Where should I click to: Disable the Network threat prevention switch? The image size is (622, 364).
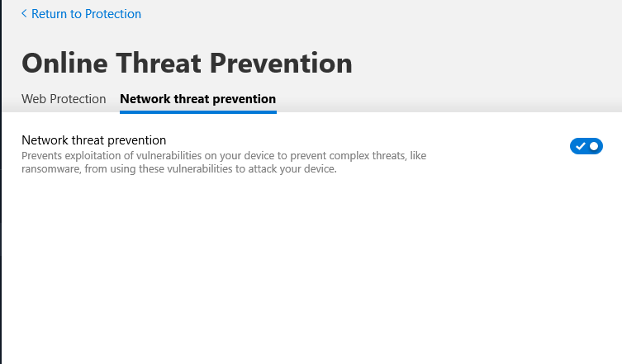point(586,146)
